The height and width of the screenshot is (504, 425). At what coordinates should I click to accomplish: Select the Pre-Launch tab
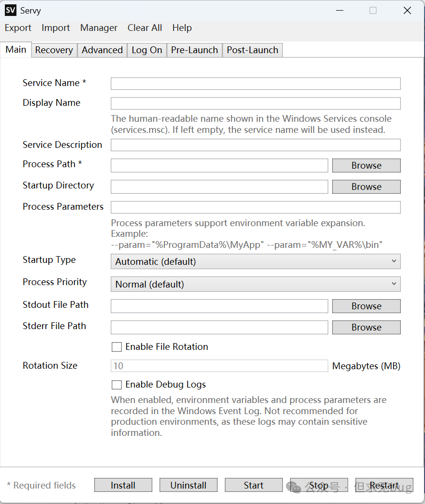click(x=194, y=50)
